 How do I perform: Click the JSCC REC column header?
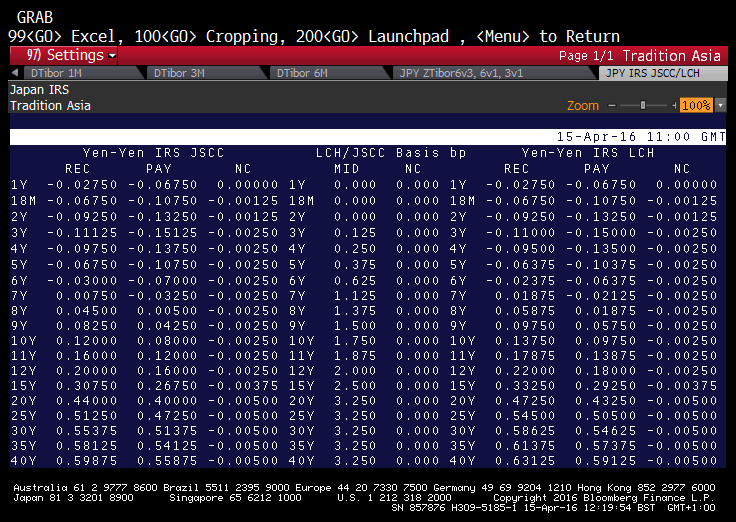point(77,169)
